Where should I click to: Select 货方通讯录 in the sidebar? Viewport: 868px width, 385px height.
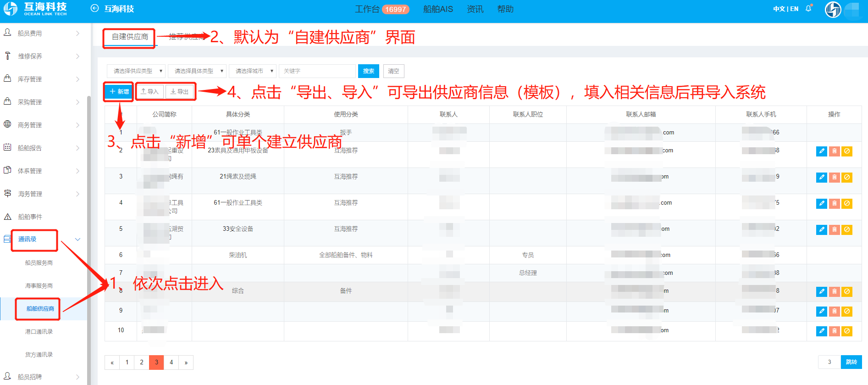[39, 354]
